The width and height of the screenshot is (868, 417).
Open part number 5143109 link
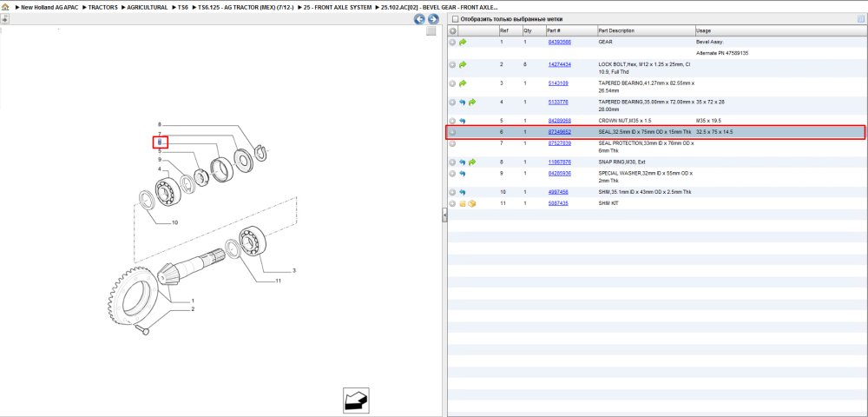(558, 83)
